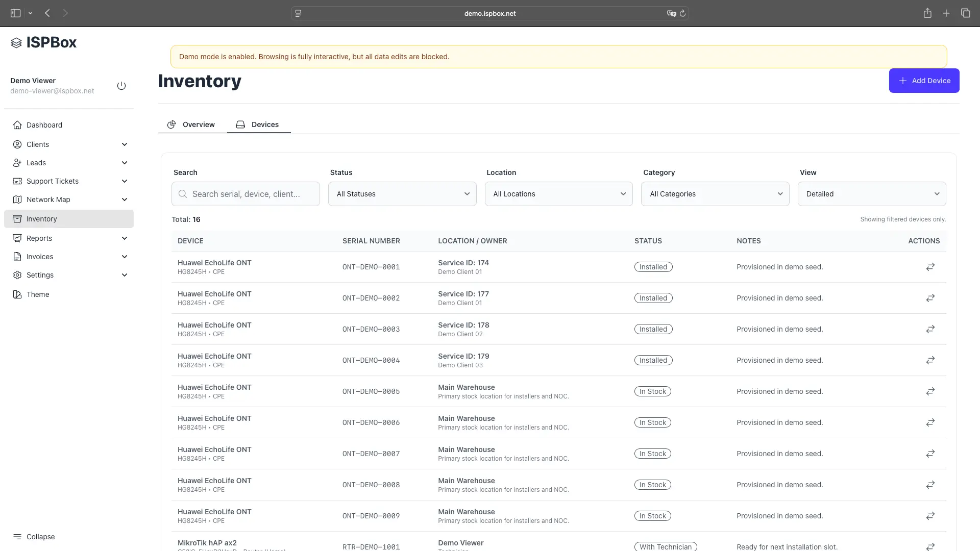Click the Search serial, device, client field
Viewport: 980px width, 551px height.
click(246, 194)
